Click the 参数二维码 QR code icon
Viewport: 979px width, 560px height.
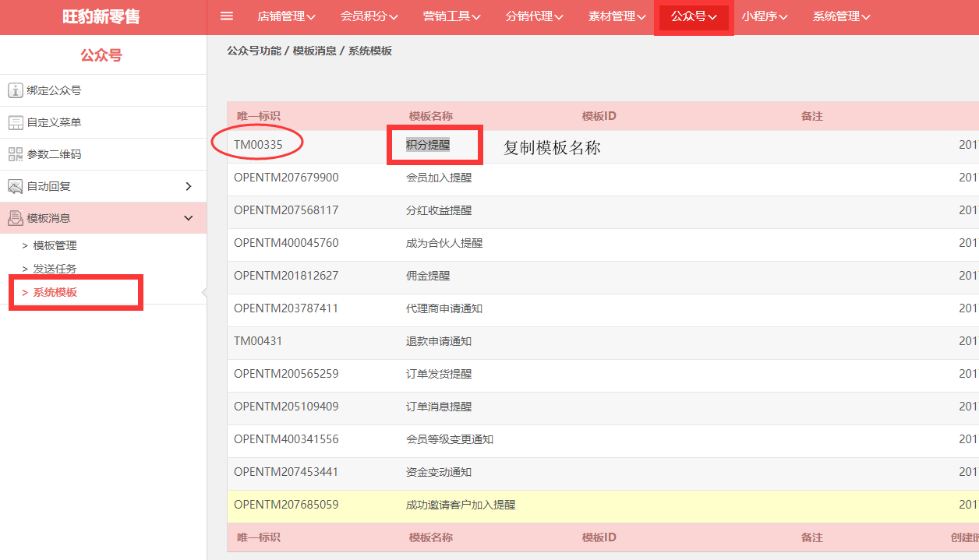[x=15, y=154]
